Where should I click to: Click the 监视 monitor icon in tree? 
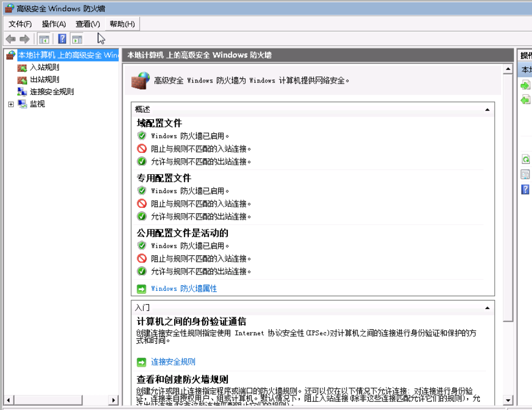point(22,104)
